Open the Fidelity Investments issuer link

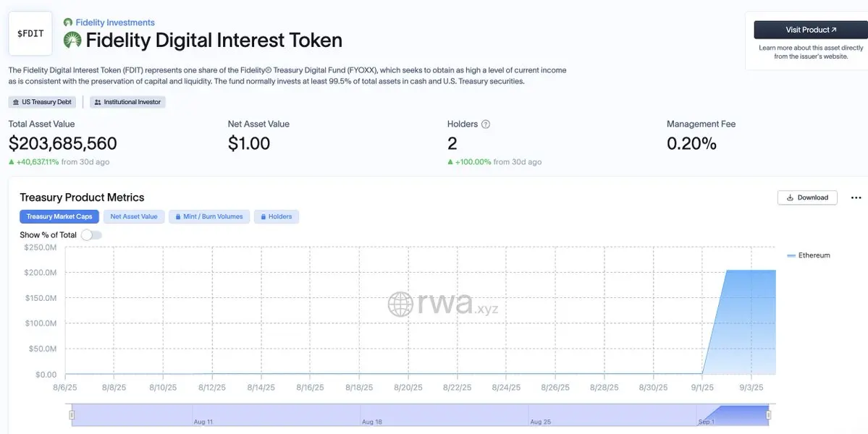[x=115, y=22]
